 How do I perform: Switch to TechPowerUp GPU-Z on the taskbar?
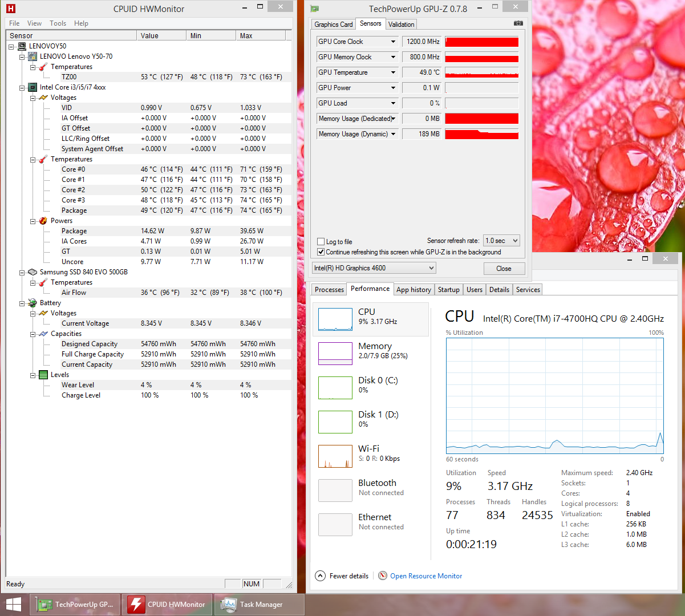click(76, 605)
